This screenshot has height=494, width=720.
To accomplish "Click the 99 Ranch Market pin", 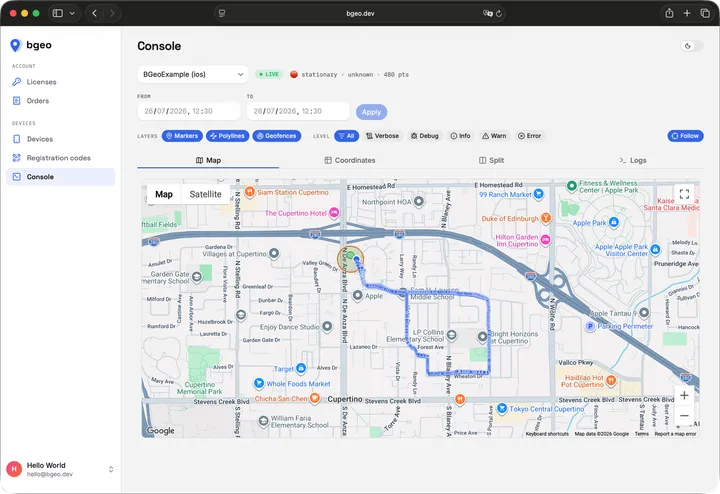I will [x=538, y=194].
